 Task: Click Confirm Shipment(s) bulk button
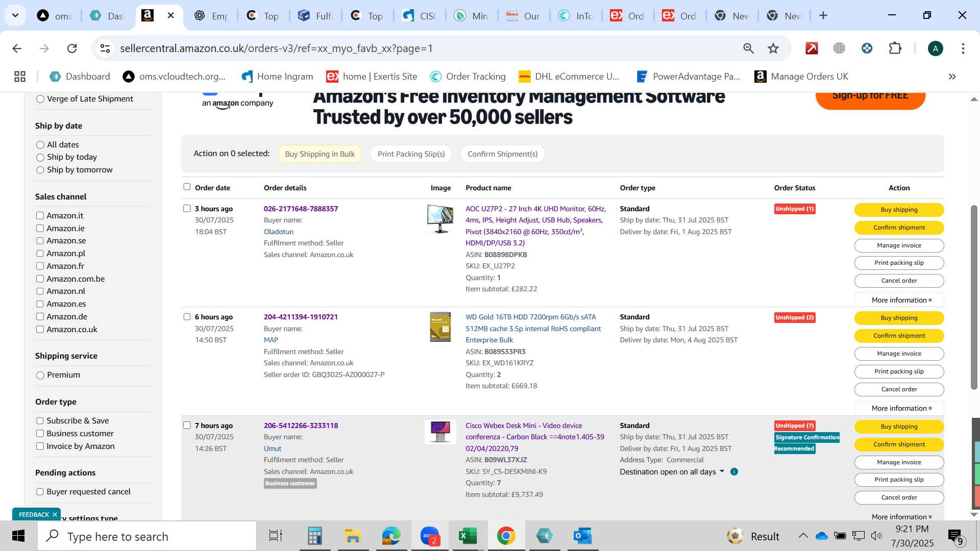503,154
